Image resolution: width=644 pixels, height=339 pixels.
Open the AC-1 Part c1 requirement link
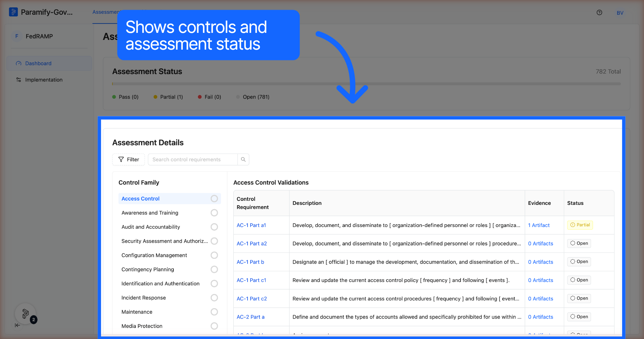point(251,280)
